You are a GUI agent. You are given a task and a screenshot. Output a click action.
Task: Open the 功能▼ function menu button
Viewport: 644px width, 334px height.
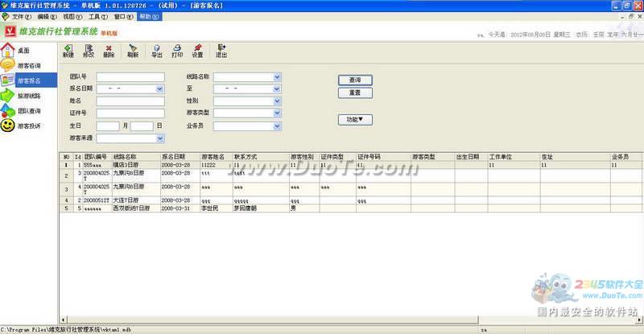[x=355, y=120]
